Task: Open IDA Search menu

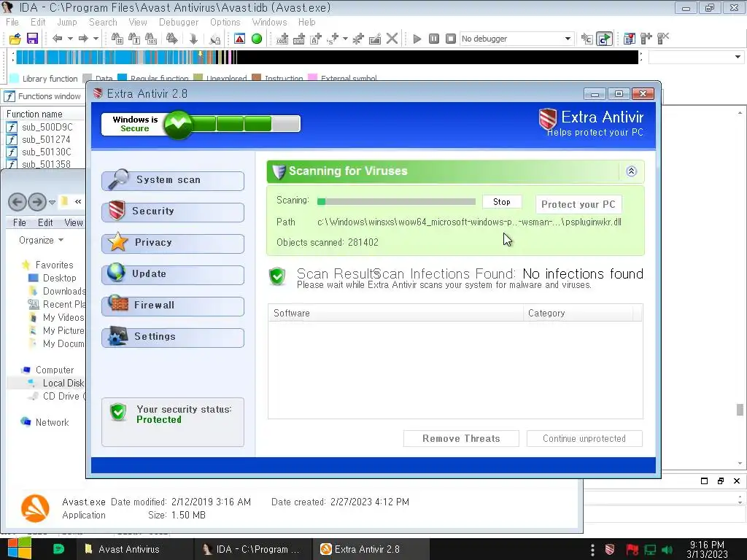Action: [x=103, y=22]
